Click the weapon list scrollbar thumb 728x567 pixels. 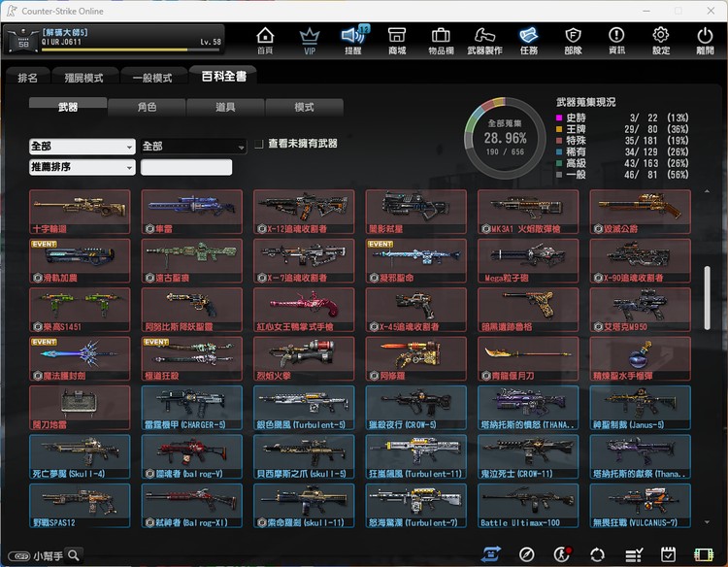[707, 298]
